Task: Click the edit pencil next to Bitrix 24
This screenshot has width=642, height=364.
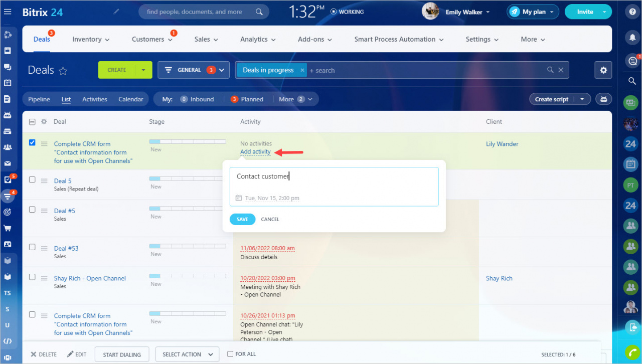Action: pyautogui.click(x=117, y=11)
